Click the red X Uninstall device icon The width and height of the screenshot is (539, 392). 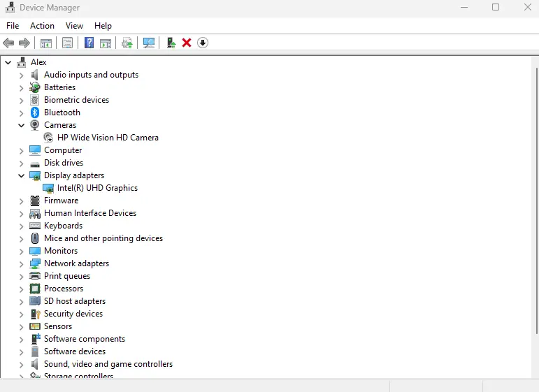pyautogui.click(x=187, y=43)
